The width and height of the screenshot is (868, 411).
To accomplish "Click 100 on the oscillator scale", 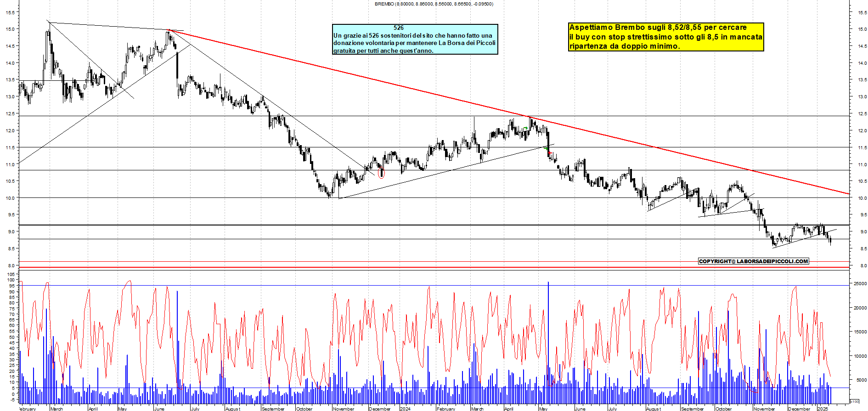I will pyautogui.click(x=11, y=280).
